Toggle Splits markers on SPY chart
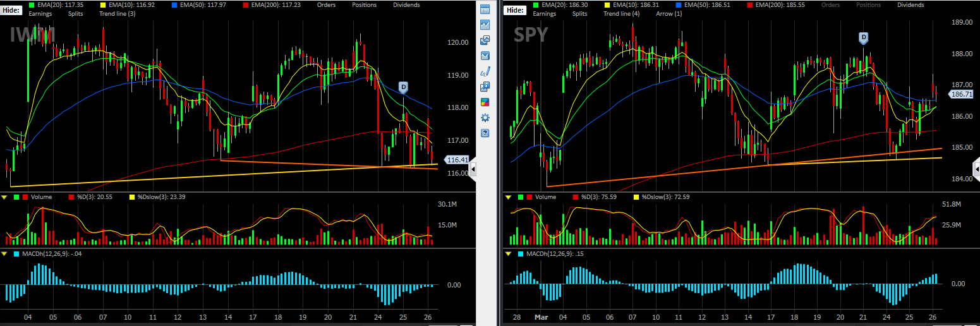This screenshot has width=980, height=326. (579, 13)
